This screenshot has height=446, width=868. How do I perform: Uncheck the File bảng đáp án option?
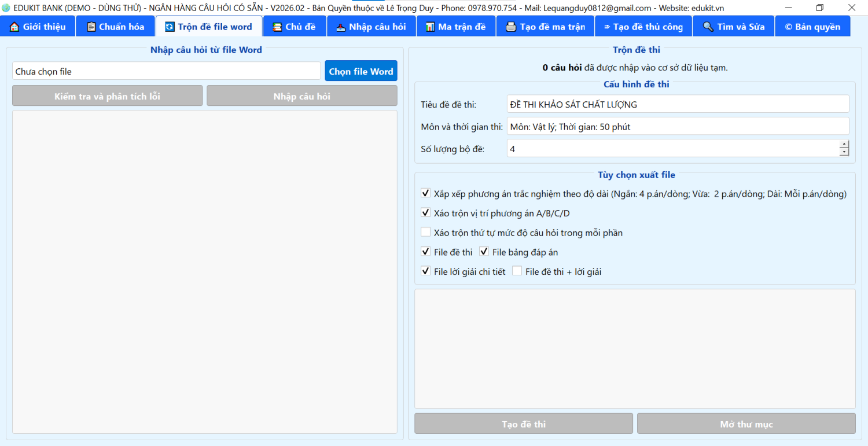pos(484,252)
